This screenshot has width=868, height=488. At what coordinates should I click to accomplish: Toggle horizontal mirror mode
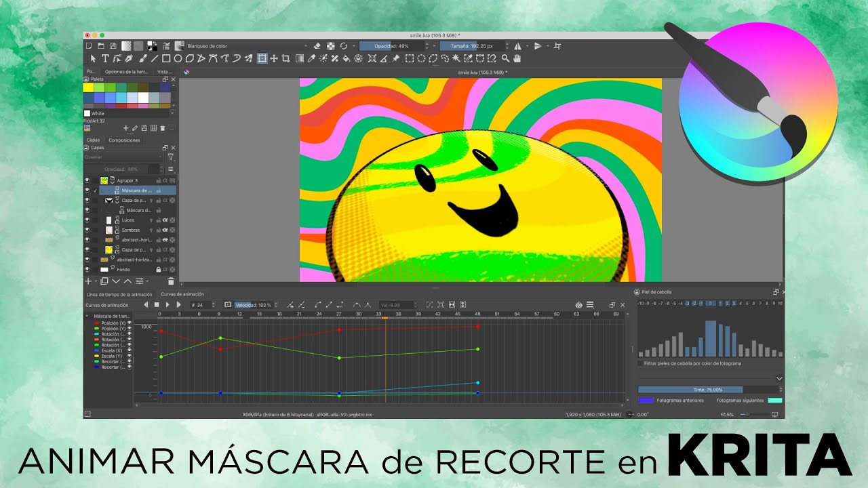[x=517, y=46]
